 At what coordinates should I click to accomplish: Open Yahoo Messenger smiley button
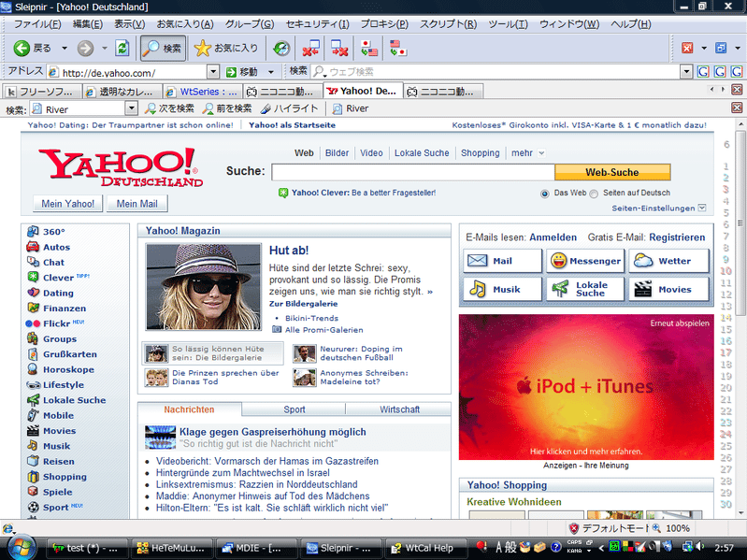pos(585,261)
